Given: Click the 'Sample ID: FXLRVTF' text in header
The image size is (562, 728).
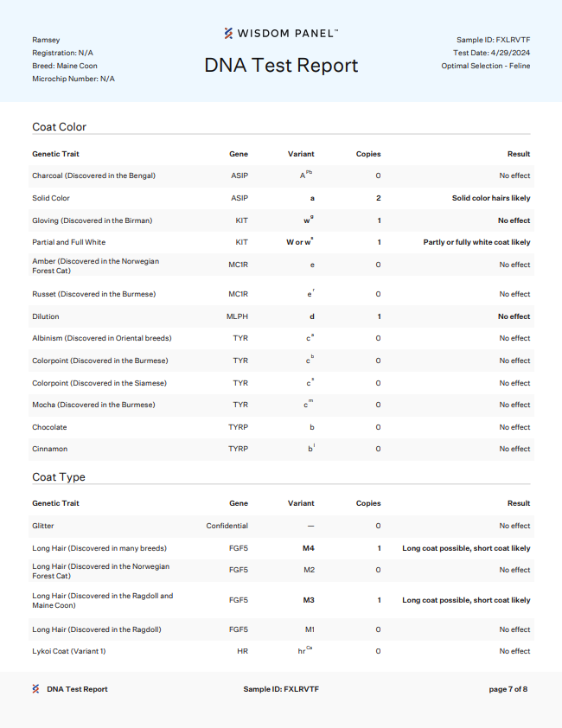Looking at the screenshot, I should tap(493, 40).
